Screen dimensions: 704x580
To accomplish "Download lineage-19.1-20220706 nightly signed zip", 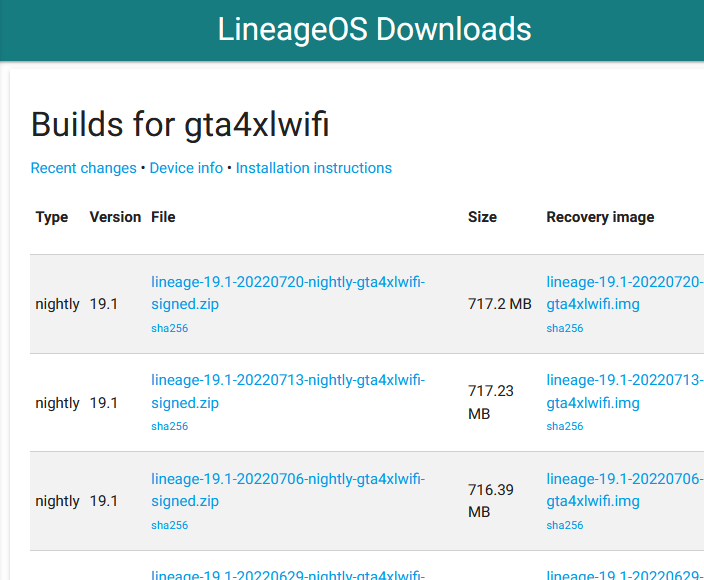I will [288, 490].
